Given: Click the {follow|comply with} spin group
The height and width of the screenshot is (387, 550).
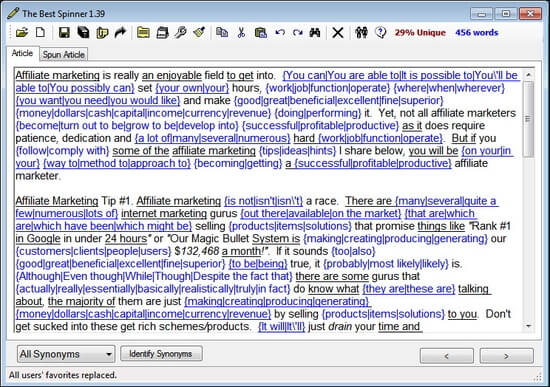Looking at the screenshot, I should 62,151.
